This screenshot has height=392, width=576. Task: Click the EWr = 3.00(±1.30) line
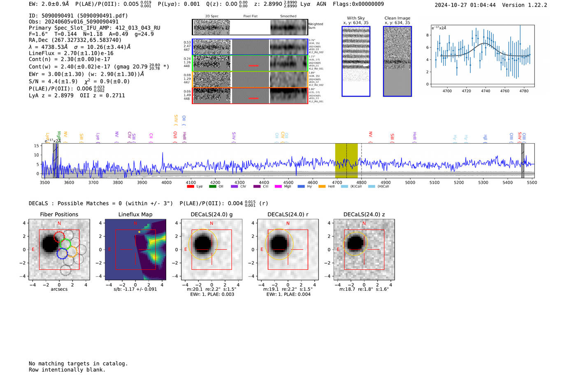86,74
